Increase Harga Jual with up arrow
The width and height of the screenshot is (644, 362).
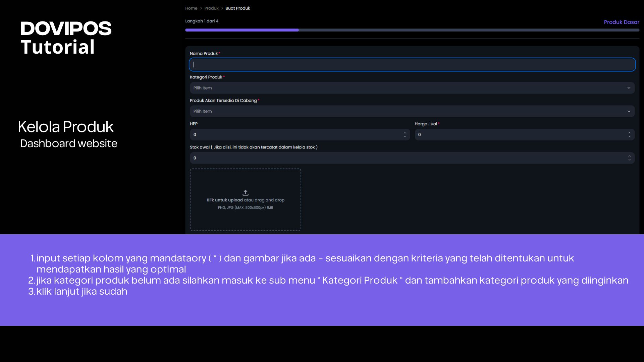(629, 133)
